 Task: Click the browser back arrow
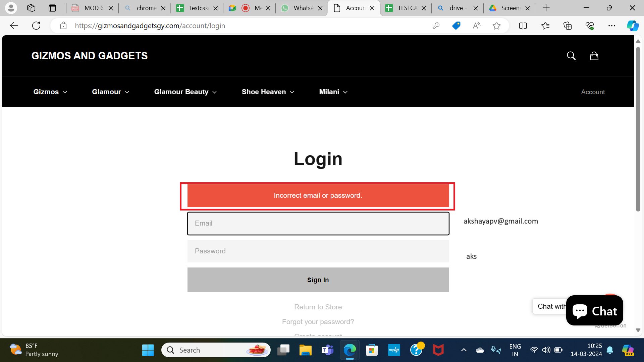pos(14,25)
